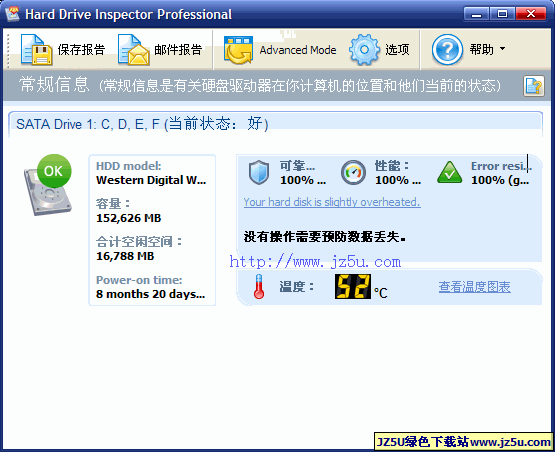This screenshot has width=555, height=452.
Task: Click the performance gauge icon
Action: pyautogui.click(x=353, y=172)
